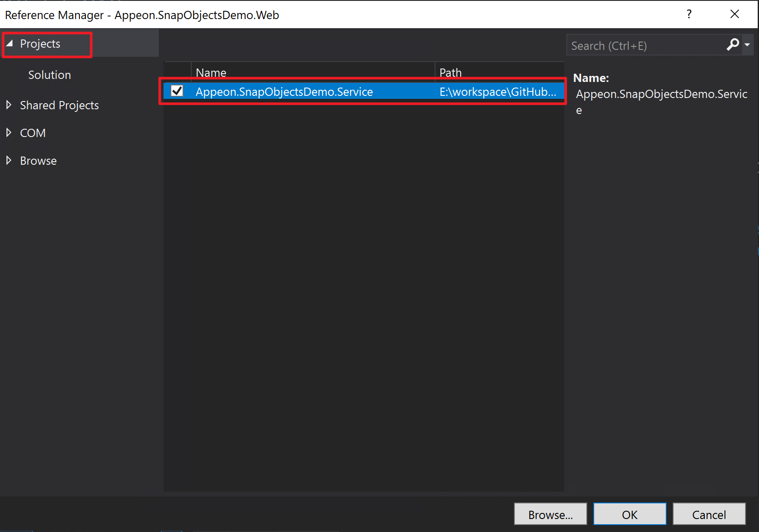
Task: Sort by the Name column header
Action: click(x=312, y=72)
